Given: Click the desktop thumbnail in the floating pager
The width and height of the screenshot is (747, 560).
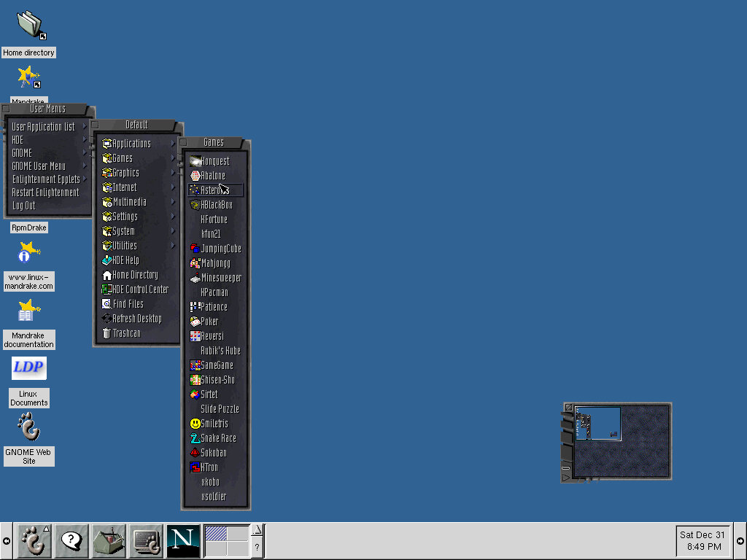Looking at the screenshot, I should click(597, 424).
